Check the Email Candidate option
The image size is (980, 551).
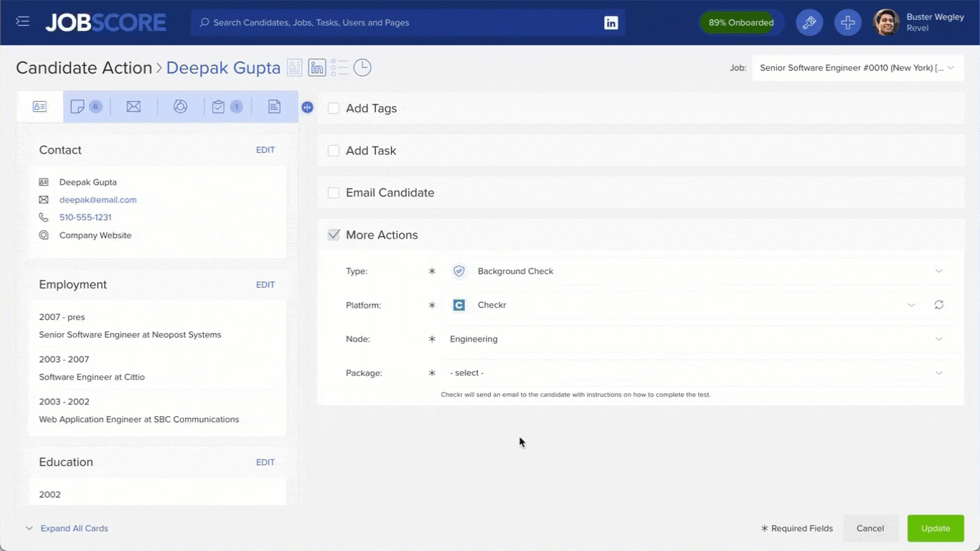click(334, 192)
